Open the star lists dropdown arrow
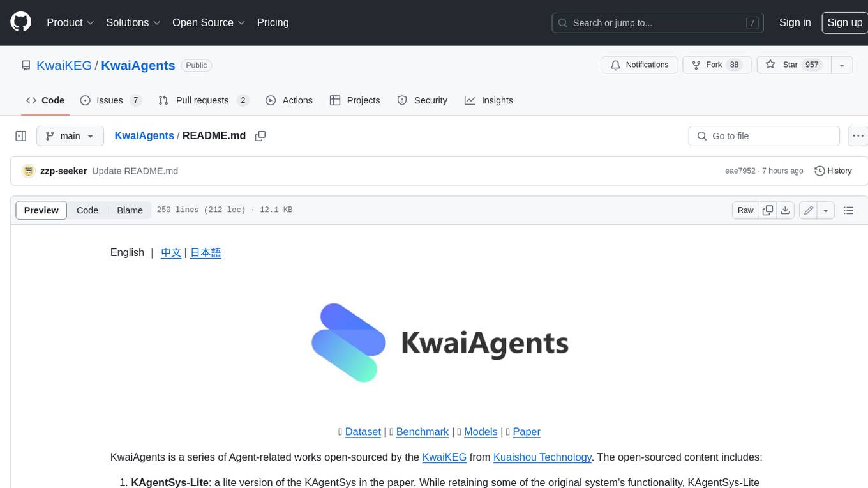The height and width of the screenshot is (488, 868). pos(842,65)
